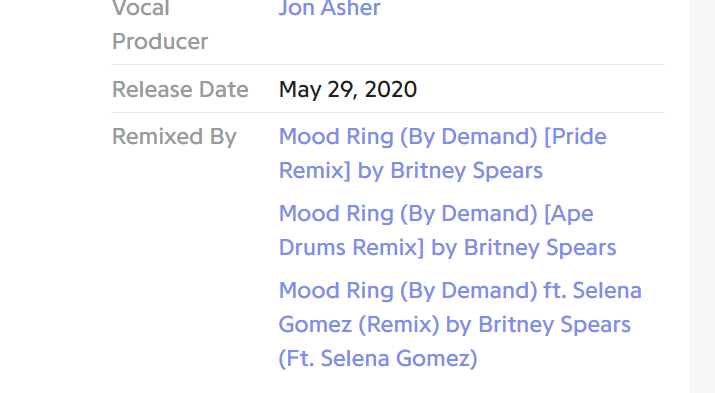Viewport: 715px width, 393px height.
Task: Click the vertical scrollbar track on the right edge
Action: [x=702, y=196]
